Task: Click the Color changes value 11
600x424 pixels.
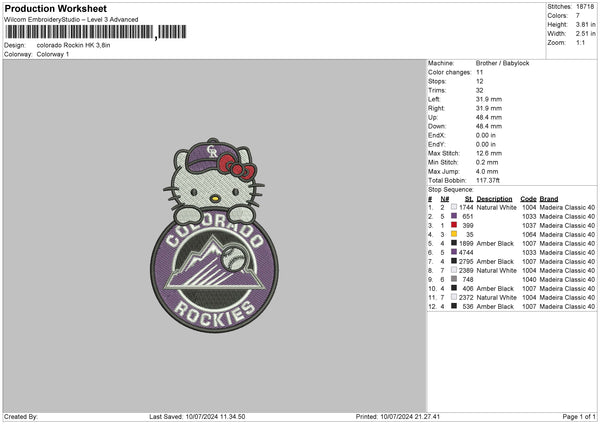Action: 479,72
